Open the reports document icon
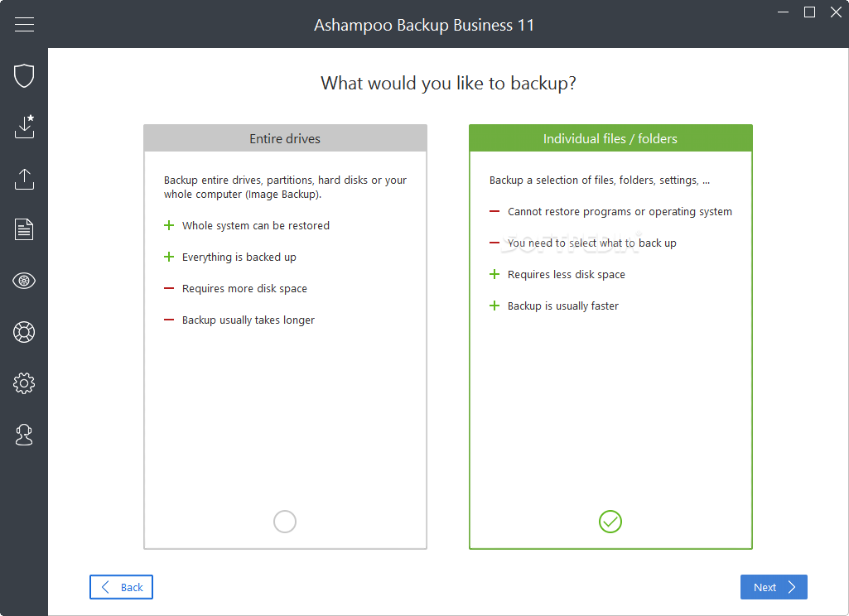 (x=24, y=229)
